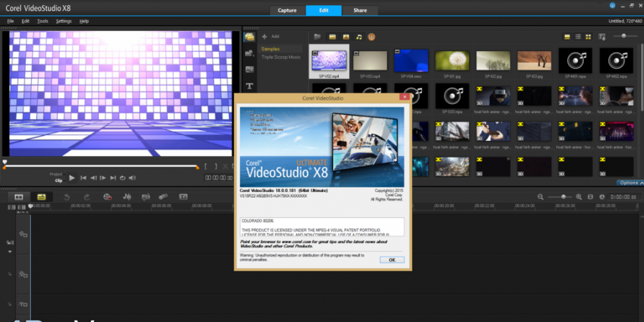
Task: Adjust the library thumbnail size slider
Action: [x=625, y=36]
